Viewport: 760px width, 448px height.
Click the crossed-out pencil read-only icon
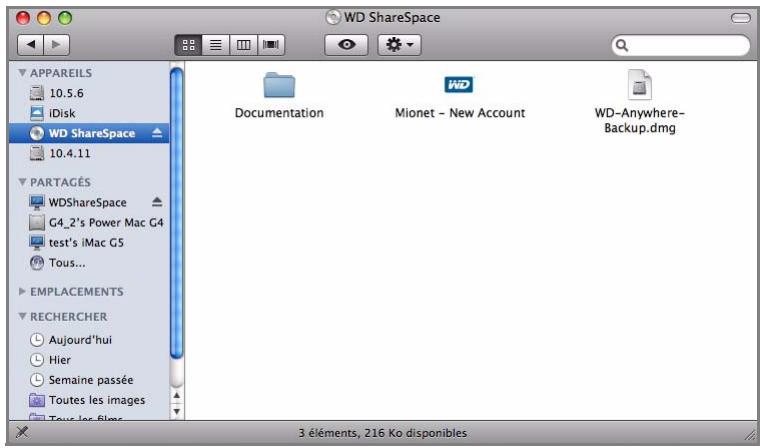tap(22, 432)
